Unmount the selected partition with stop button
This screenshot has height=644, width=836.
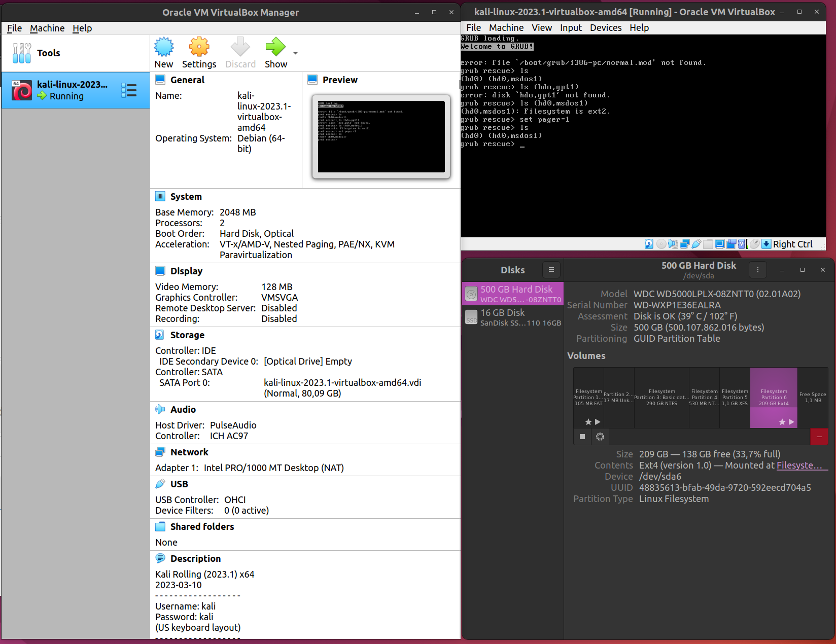(x=582, y=437)
